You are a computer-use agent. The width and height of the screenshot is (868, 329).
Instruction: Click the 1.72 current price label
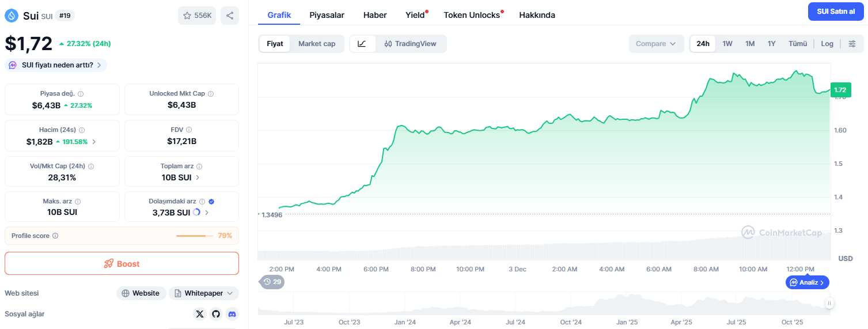point(840,90)
